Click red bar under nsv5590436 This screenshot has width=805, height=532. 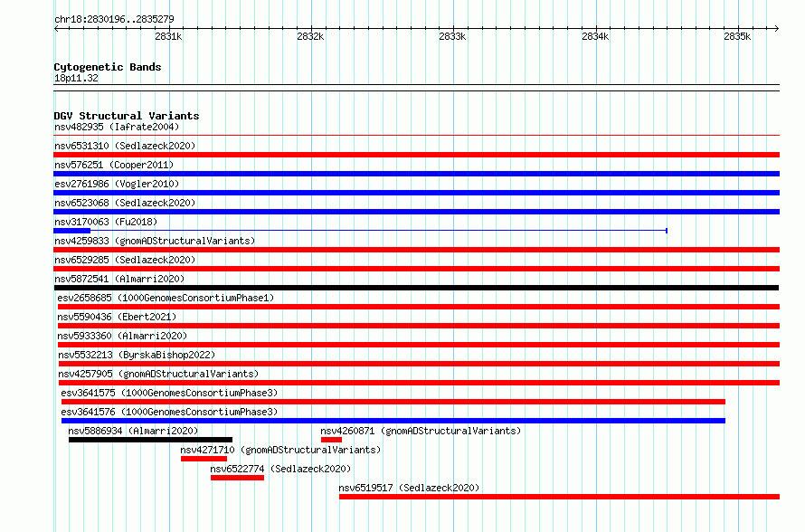[x=419, y=326]
